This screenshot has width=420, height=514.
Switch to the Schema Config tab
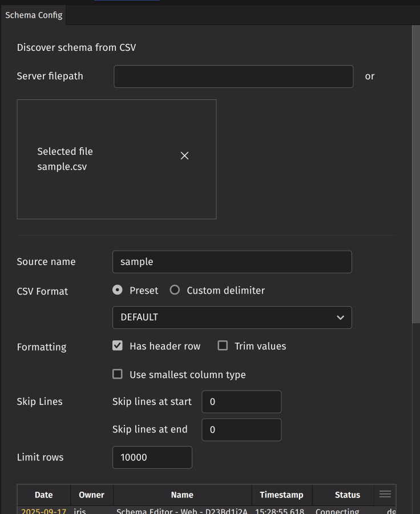34,15
